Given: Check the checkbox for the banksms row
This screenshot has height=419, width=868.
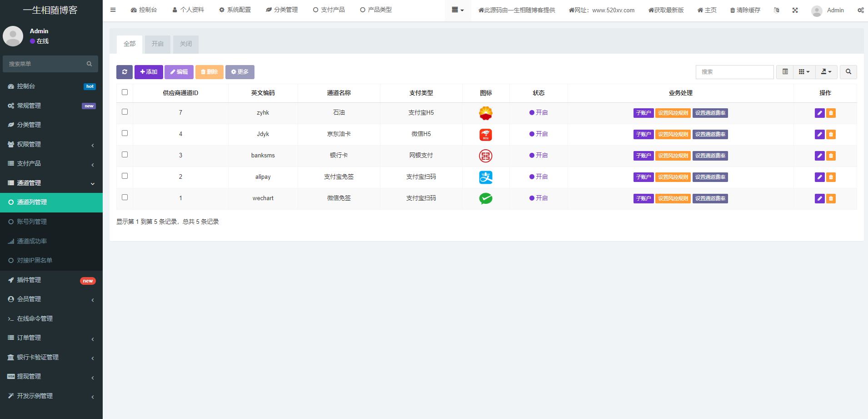Looking at the screenshot, I should pos(125,154).
